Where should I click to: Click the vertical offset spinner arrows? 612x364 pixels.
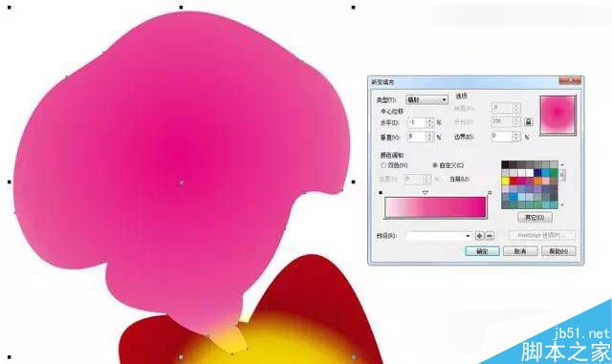pos(430,137)
